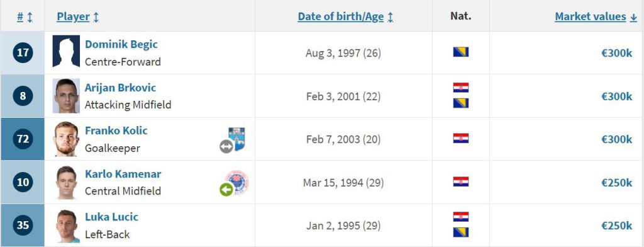
Task: Click the club crest next to Franko Kolic
Action: pyautogui.click(x=237, y=139)
